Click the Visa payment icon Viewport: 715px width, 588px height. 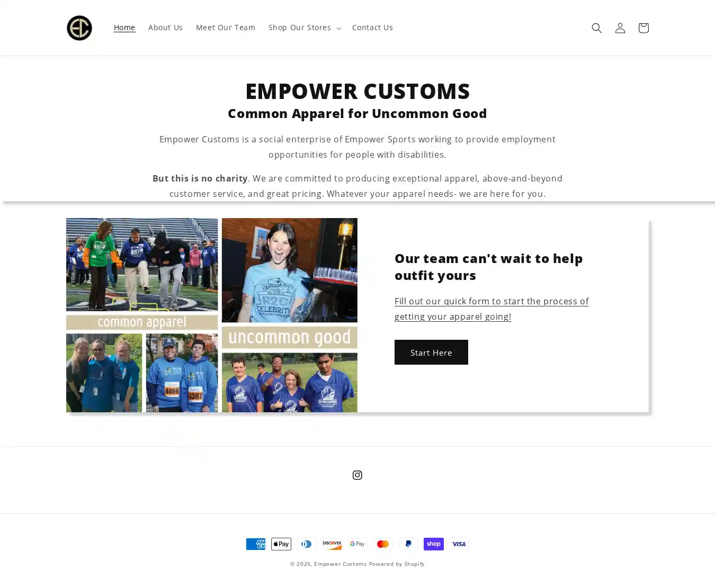point(459,544)
